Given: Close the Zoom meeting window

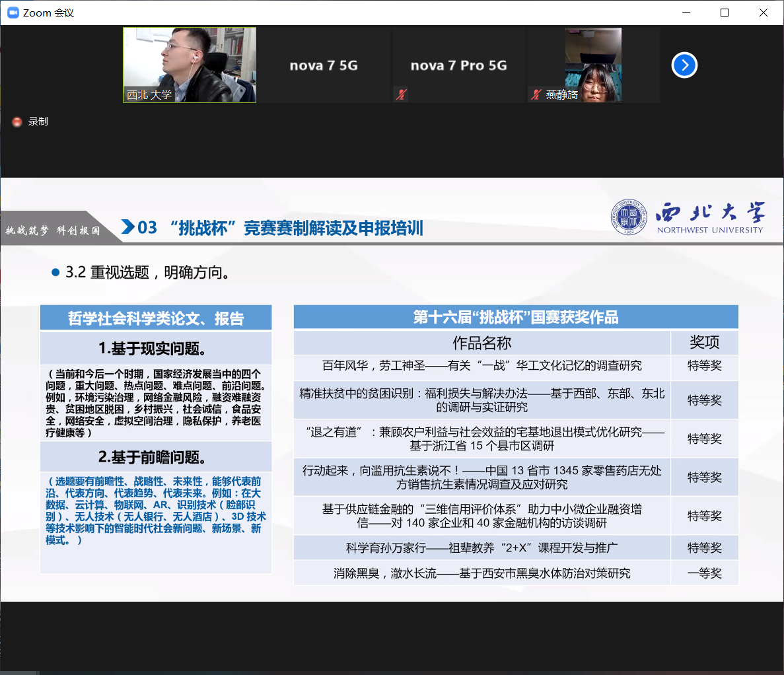Looking at the screenshot, I should pyautogui.click(x=763, y=13).
